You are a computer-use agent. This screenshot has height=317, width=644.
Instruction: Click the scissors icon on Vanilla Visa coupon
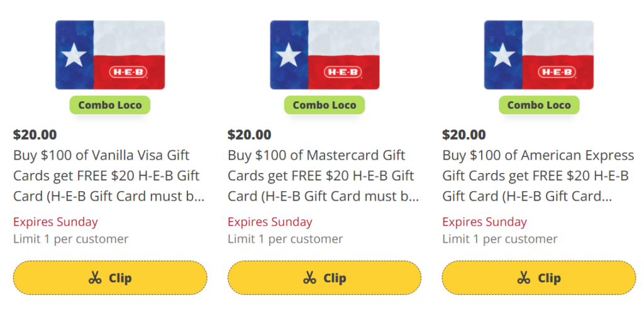(95, 278)
